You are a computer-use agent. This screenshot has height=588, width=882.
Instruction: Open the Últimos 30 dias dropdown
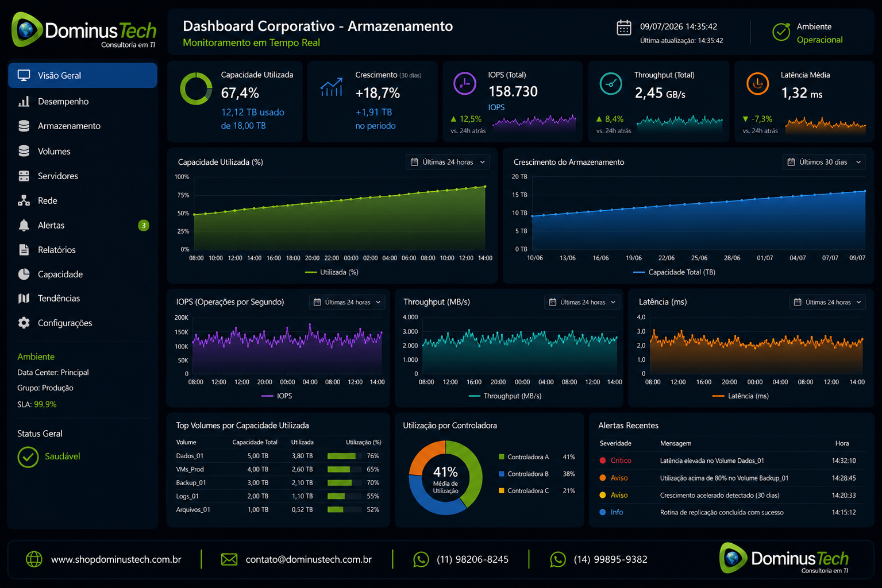point(825,162)
